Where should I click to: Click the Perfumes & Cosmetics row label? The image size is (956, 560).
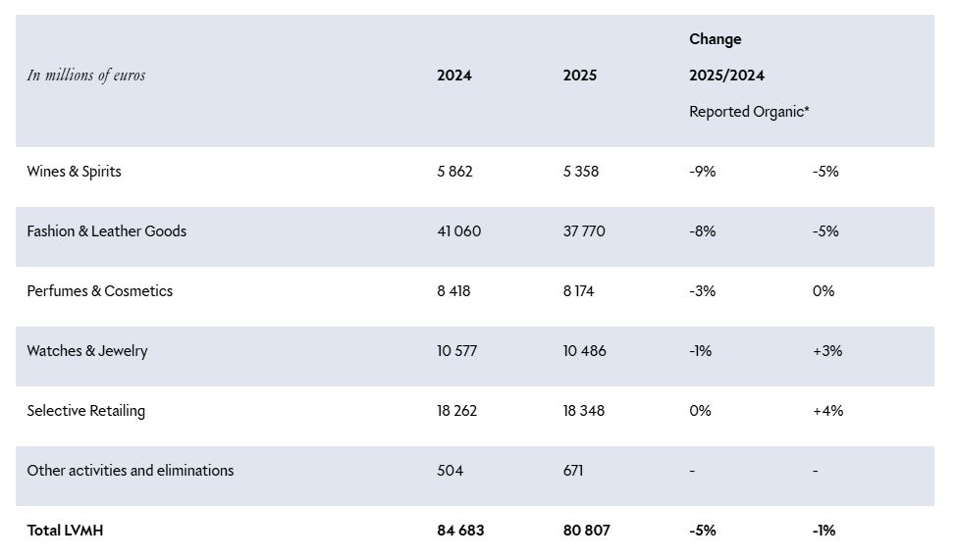coord(99,290)
